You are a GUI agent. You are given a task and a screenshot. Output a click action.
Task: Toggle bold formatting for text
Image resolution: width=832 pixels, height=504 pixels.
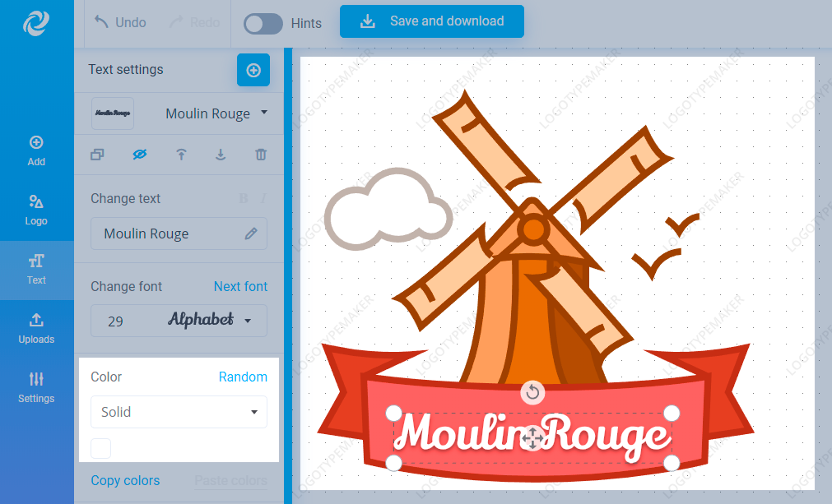pyautogui.click(x=244, y=199)
